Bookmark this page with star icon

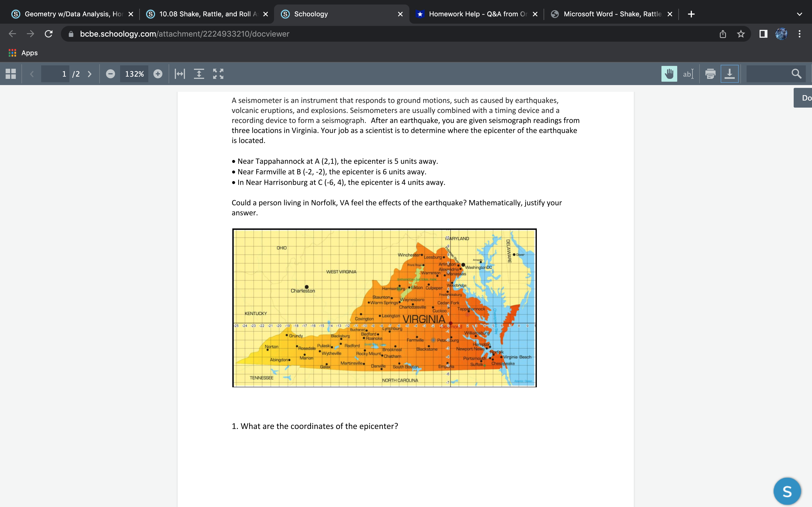point(741,34)
